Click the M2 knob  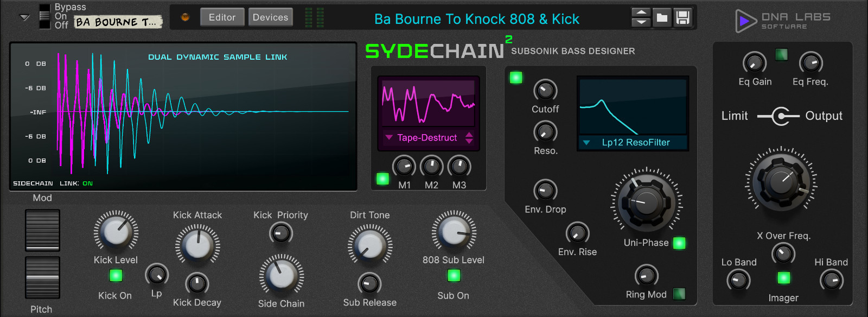432,166
